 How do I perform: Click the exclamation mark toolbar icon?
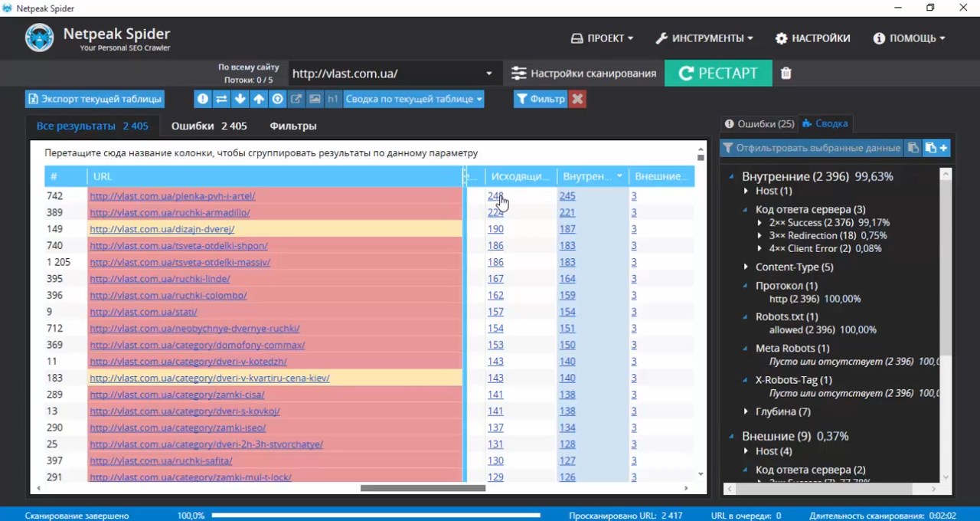pyautogui.click(x=203, y=99)
